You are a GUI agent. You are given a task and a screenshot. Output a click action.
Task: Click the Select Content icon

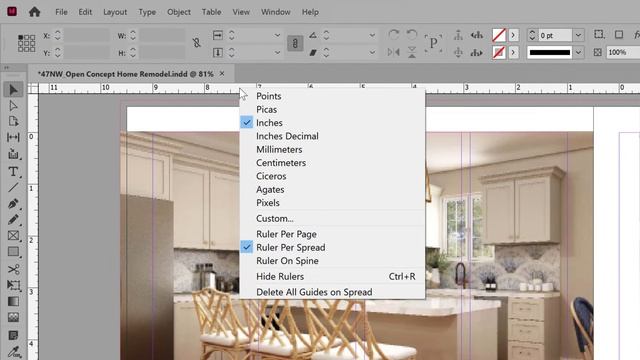458,52
